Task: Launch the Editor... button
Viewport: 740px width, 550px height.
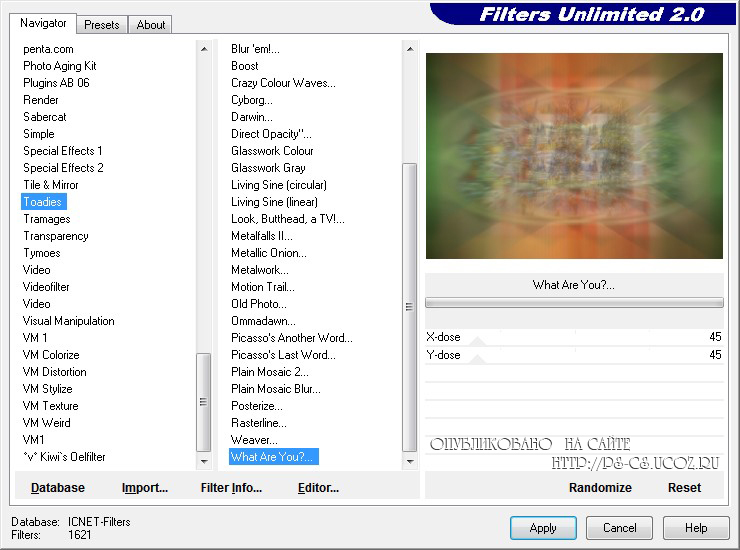Action: pos(318,488)
